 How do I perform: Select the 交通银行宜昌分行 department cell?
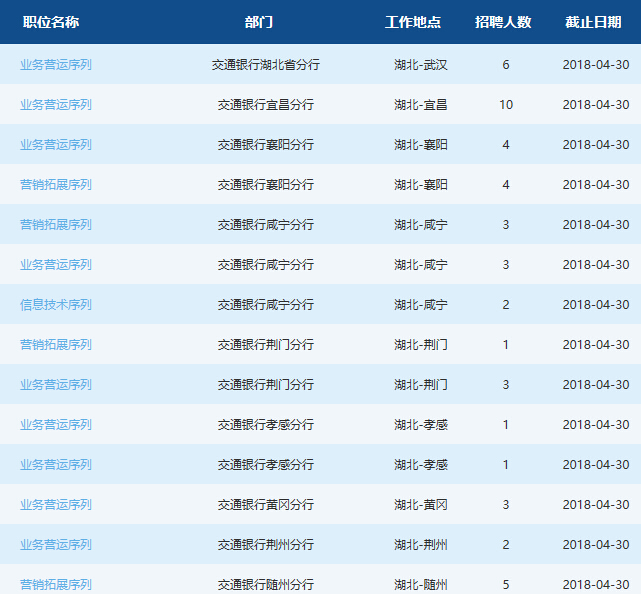point(266,105)
